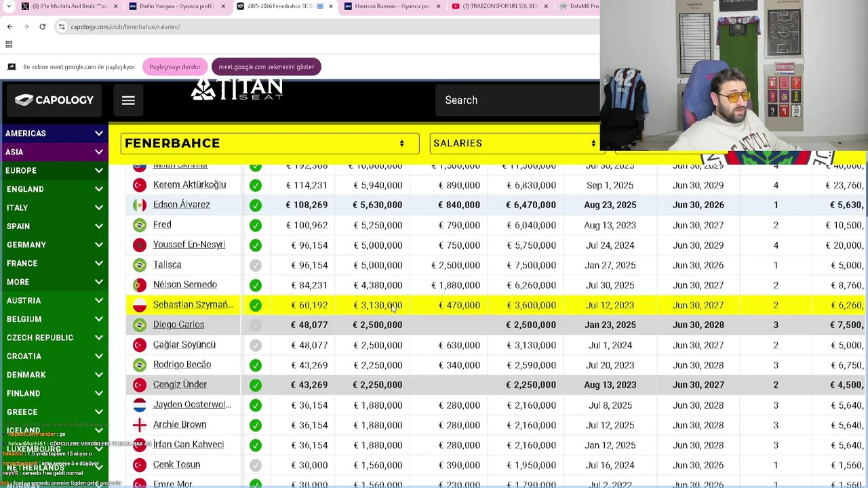Expand EUROPE section chevron
868x488 pixels.
click(x=99, y=171)
